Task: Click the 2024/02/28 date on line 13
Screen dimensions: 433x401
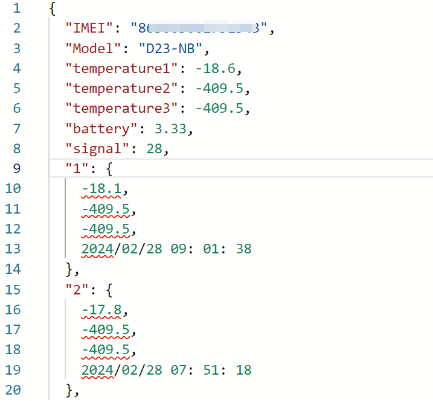Action: point(122,249)
